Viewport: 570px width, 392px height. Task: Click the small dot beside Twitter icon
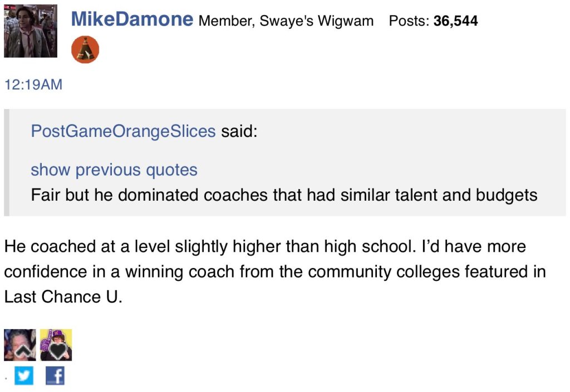pos(6,379)
